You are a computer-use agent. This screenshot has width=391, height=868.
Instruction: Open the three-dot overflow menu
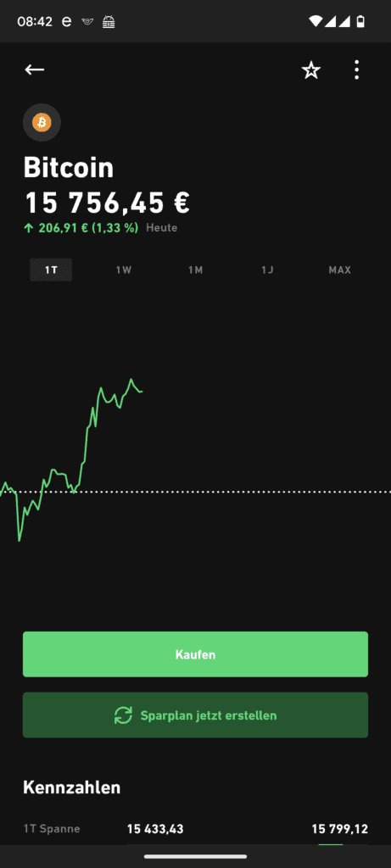[357, 70]
